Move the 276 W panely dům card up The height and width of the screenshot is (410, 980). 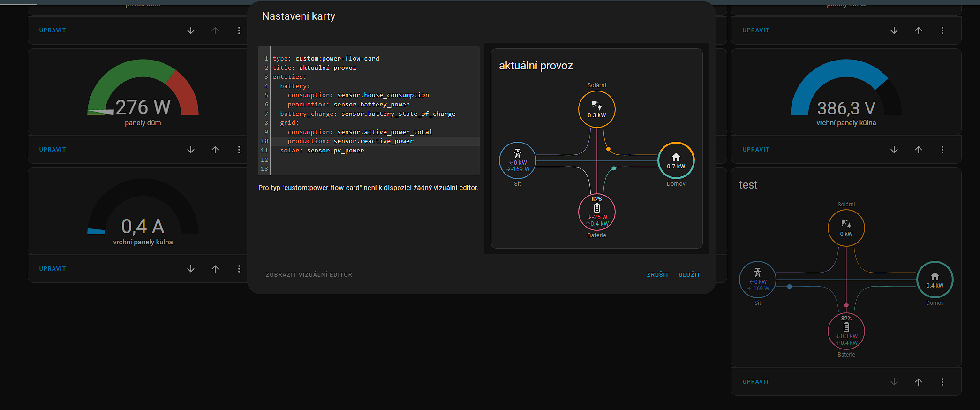(x=215, y=150)
